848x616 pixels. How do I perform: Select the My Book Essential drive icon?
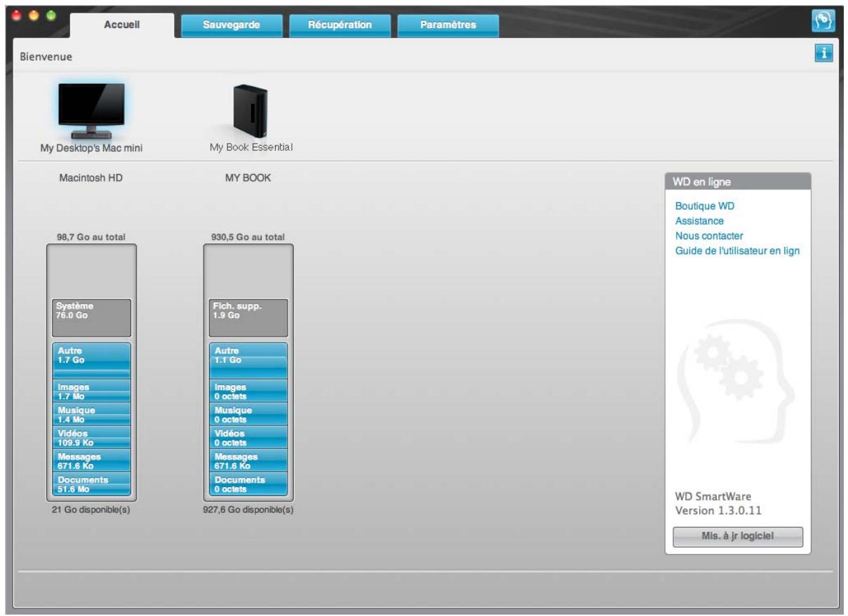pos(251,111)
